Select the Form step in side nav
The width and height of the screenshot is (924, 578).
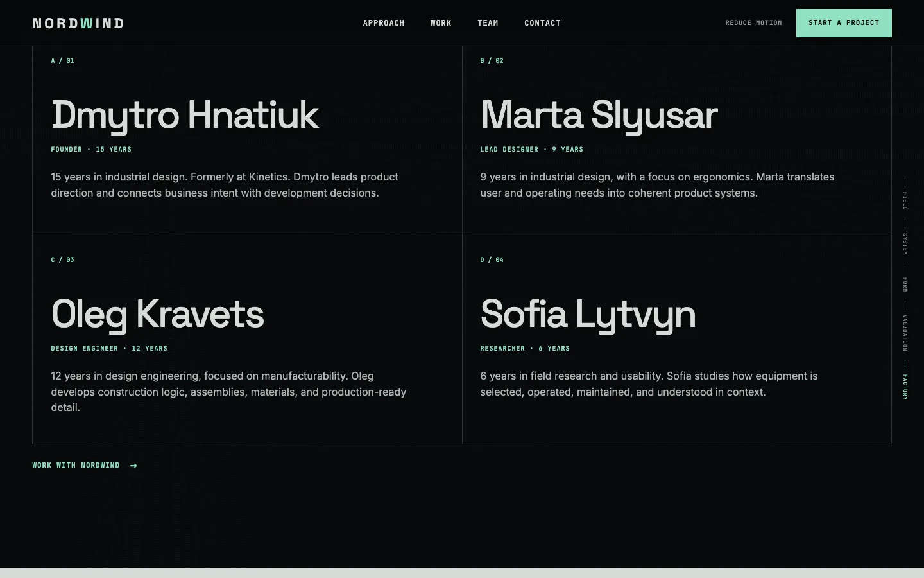(x=905, y=285)
